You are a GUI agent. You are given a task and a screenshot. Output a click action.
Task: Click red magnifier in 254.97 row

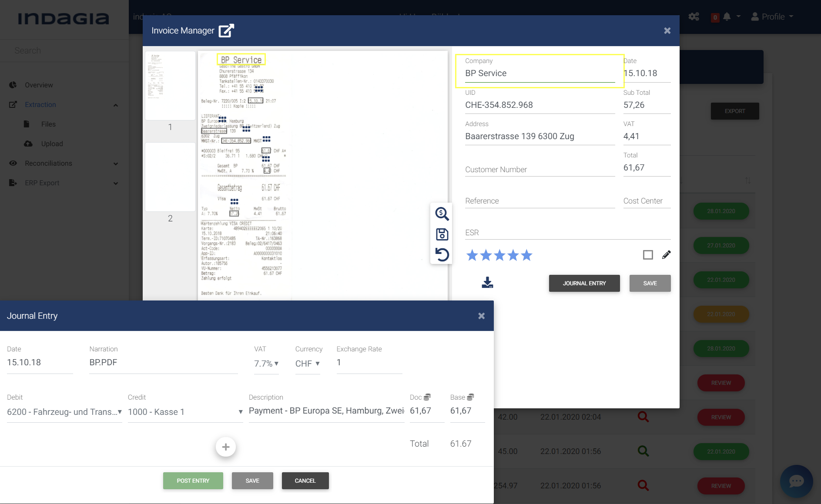tap(643, 485)
